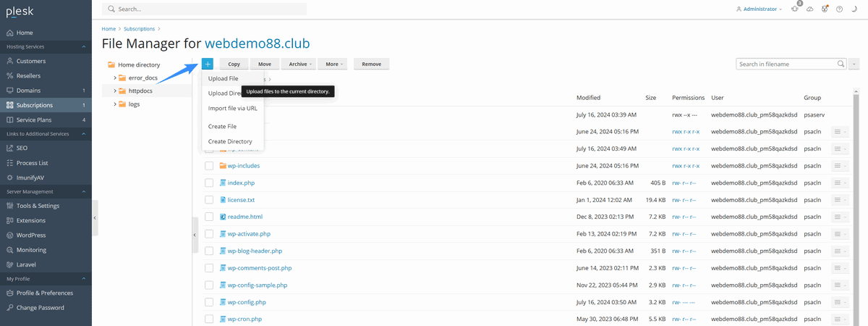The width and height of the screenshot is (868, 326).
Task: Click the mascot icon with orange dot
Action: point(825,9)
